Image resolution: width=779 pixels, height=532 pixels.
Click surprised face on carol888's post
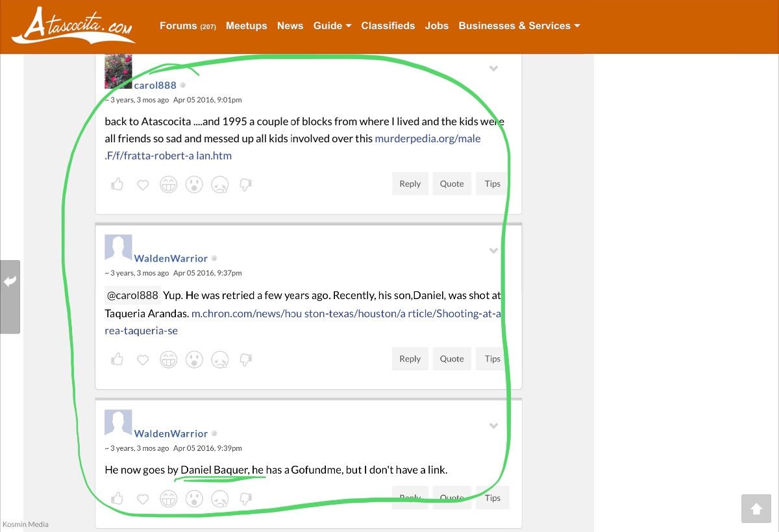pyautogui.click(x=194, y=185)
